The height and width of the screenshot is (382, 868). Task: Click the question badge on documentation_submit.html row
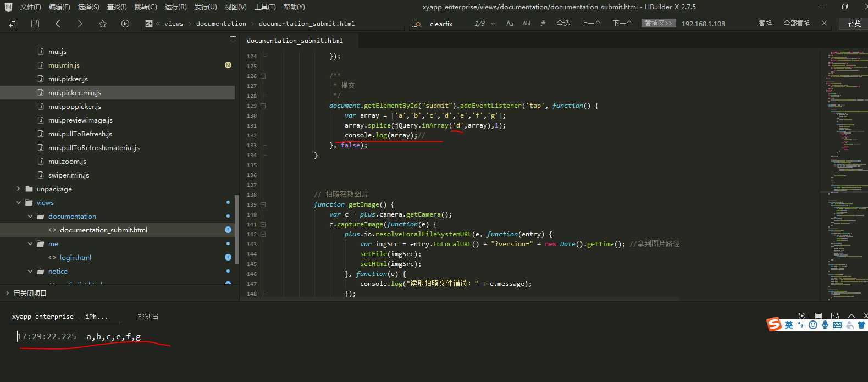228,230
